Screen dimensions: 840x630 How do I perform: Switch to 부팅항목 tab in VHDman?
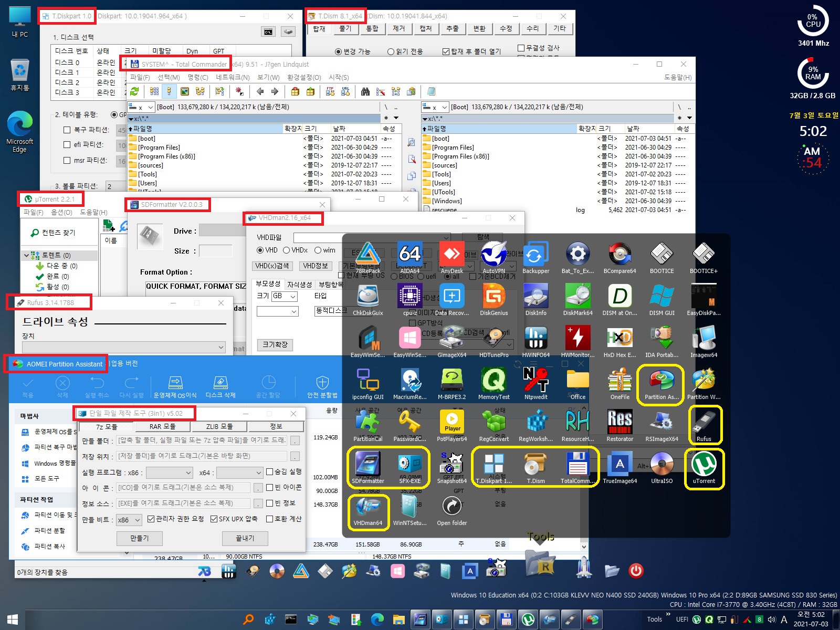pos(331,285)
